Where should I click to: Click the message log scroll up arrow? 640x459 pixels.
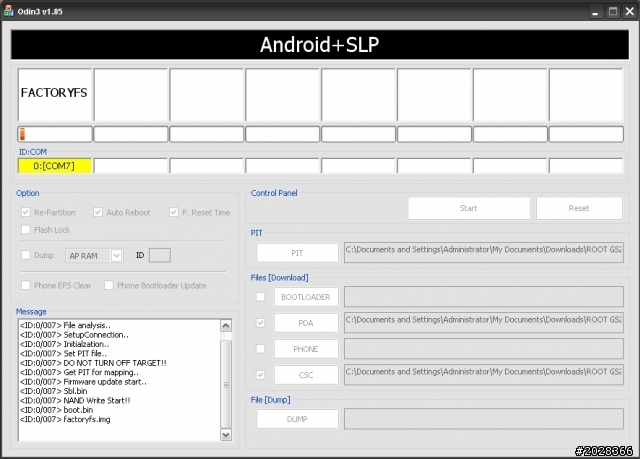pyautogui.click(x=226, y=326)
